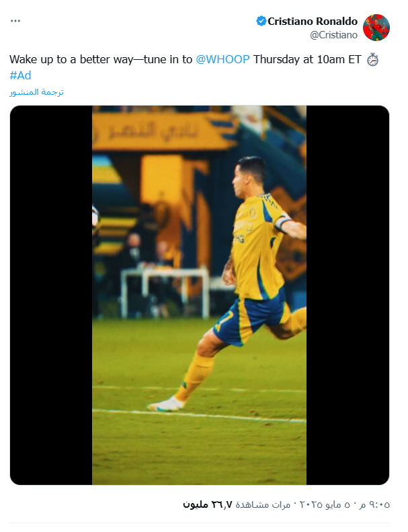Click the white goal frame in the video
This screenshot has width=408, height=532.
click(165, 293)
